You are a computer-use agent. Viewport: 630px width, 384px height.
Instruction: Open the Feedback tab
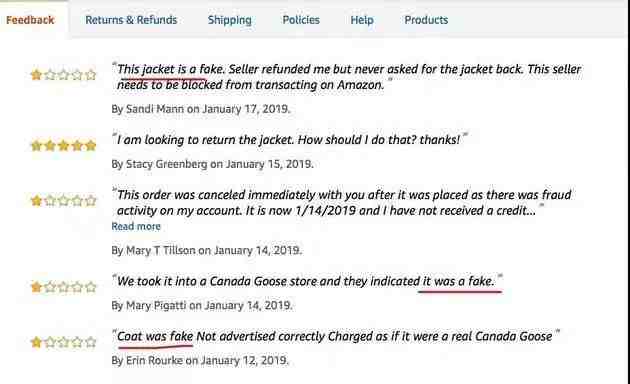pyautogui.click(x=30, y=20)
